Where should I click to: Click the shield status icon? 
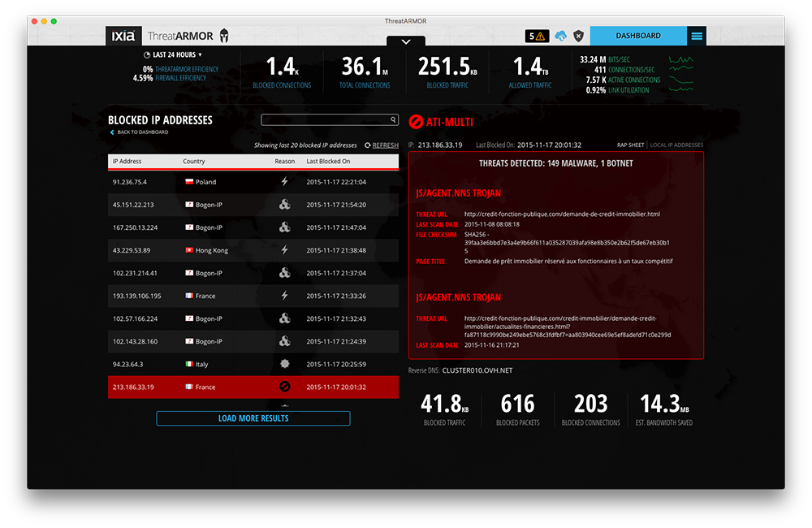point(578,36)
